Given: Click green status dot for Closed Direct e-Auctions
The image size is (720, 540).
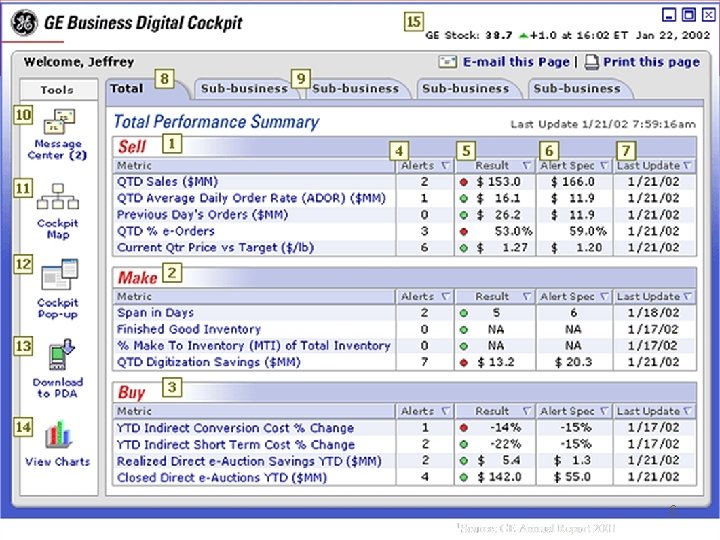Looking at the screenshot, I should tap(464, 478).
